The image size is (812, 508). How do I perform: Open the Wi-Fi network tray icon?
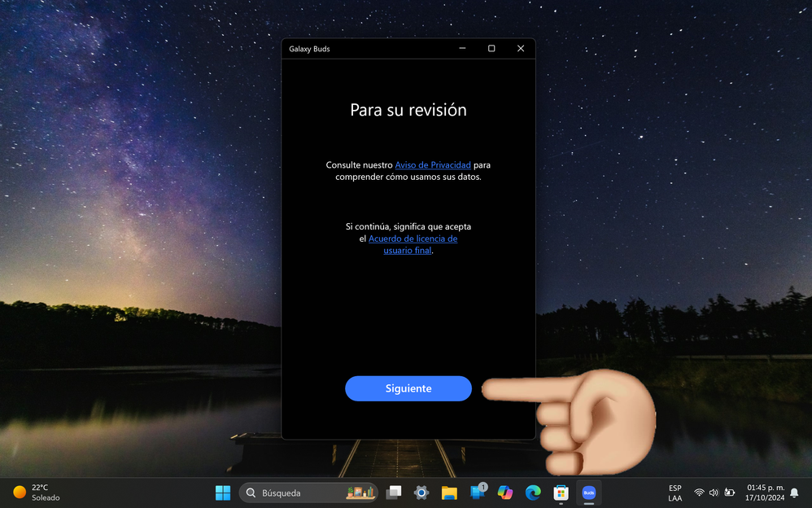[699, 493]
